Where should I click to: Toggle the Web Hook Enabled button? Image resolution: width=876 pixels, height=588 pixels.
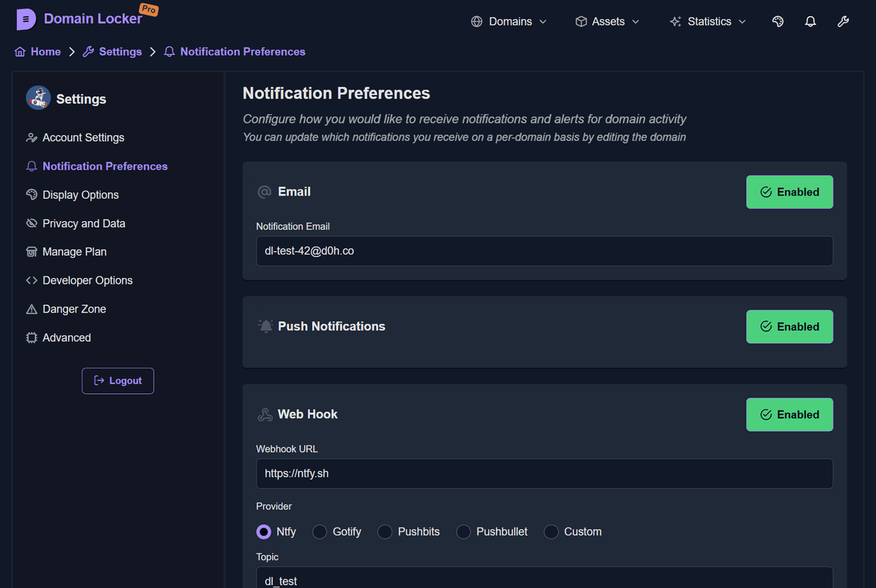[789, 415]
